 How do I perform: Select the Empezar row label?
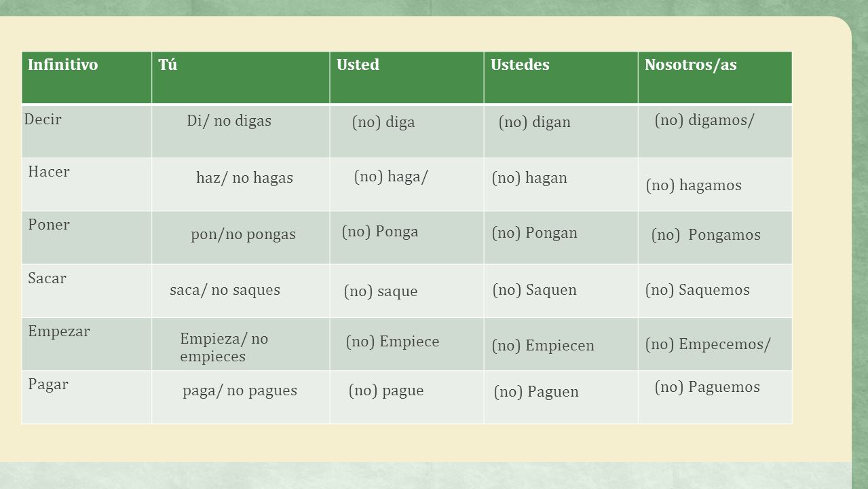point(59,332)
